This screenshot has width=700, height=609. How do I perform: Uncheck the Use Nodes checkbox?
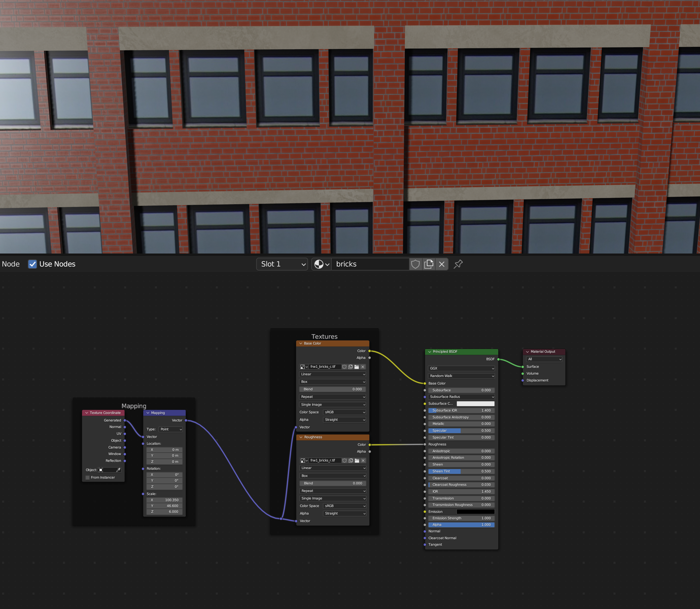(32, 264)
